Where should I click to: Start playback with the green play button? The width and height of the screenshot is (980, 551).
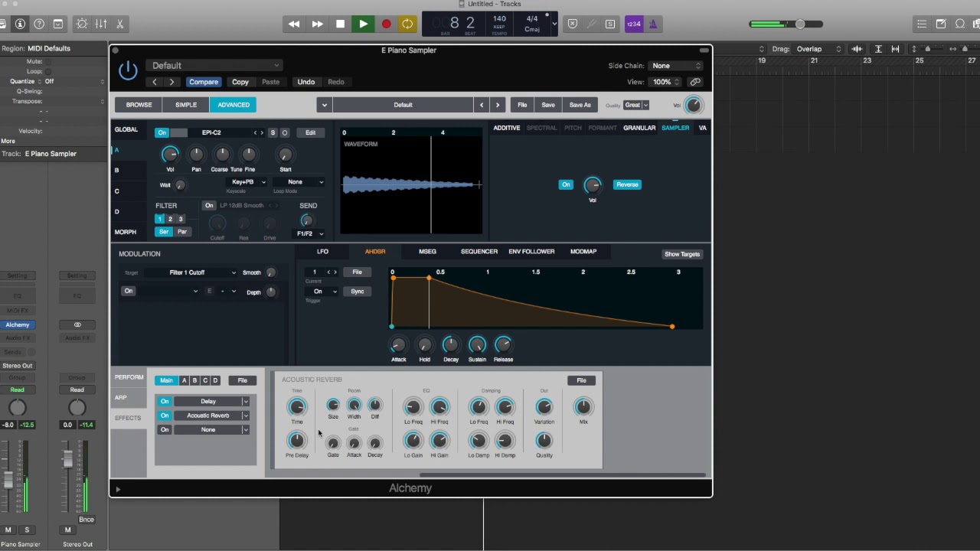[x=363, y=24]
